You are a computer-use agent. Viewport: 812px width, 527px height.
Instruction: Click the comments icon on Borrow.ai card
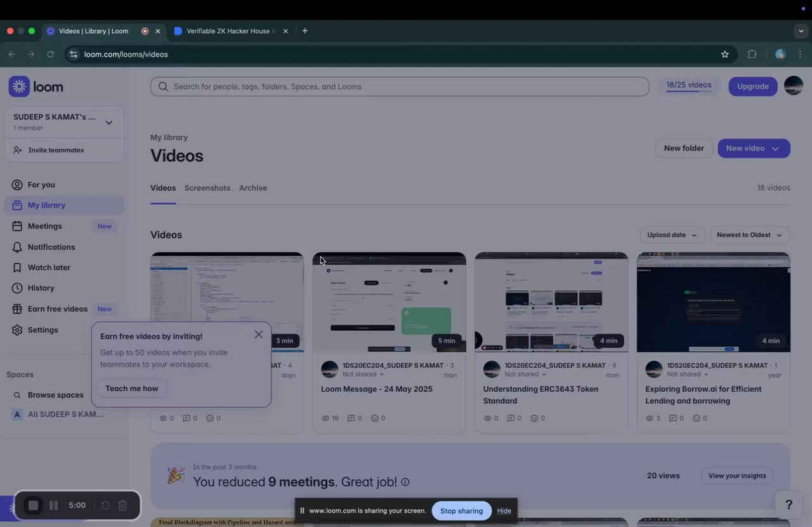(673, 418)
